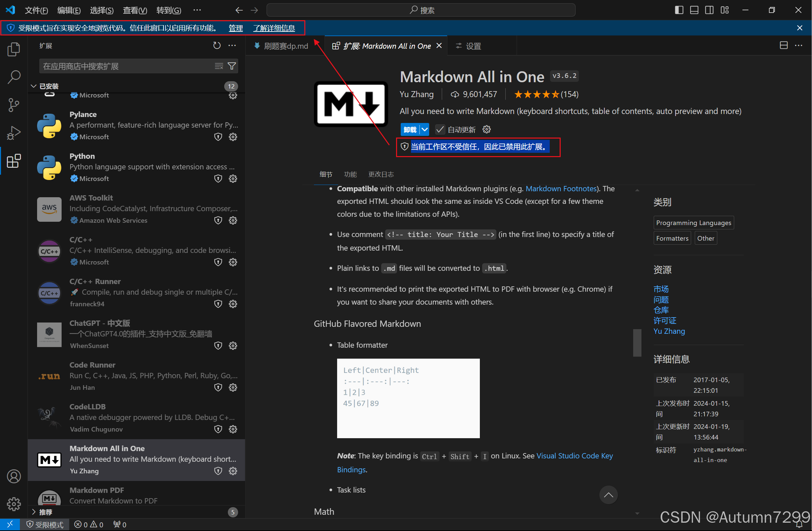
Task: Open the Explorer view in activity bar
Action: [x=14, y=50]
